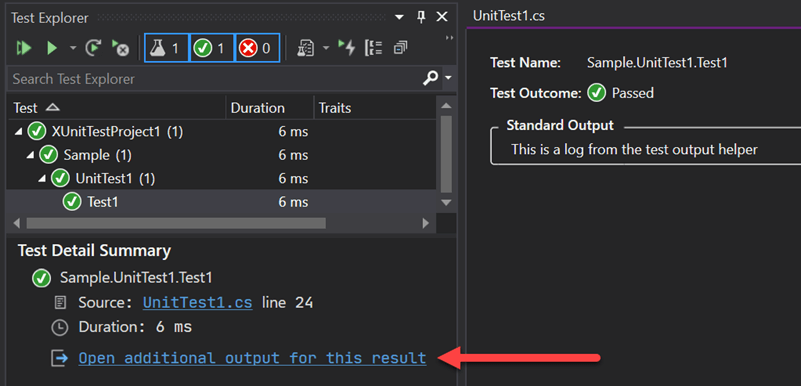Switch to the UnitTest1.cs tab
The width and height of the screenshot is (801, 386).
tap(509, 16)
